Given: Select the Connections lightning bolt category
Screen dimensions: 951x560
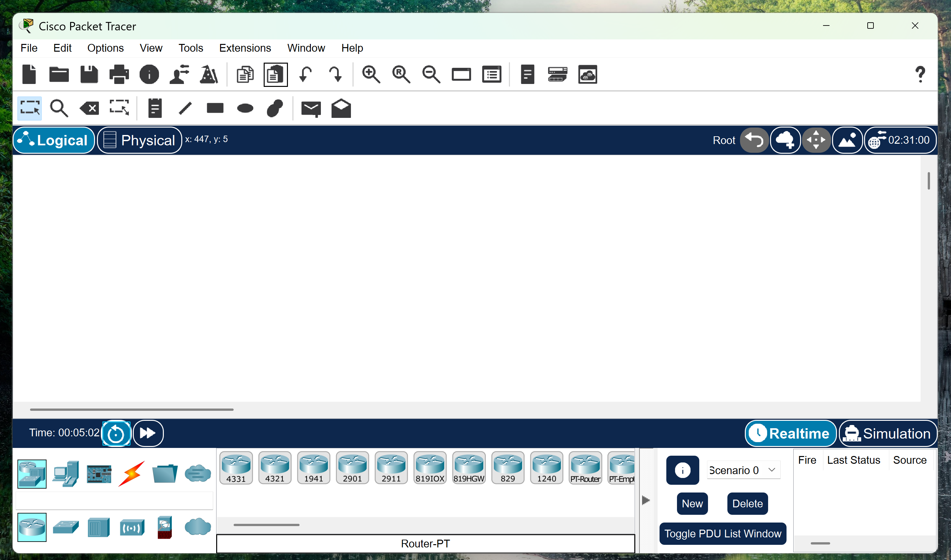Looking at the screenshot, I should [132, 473].
